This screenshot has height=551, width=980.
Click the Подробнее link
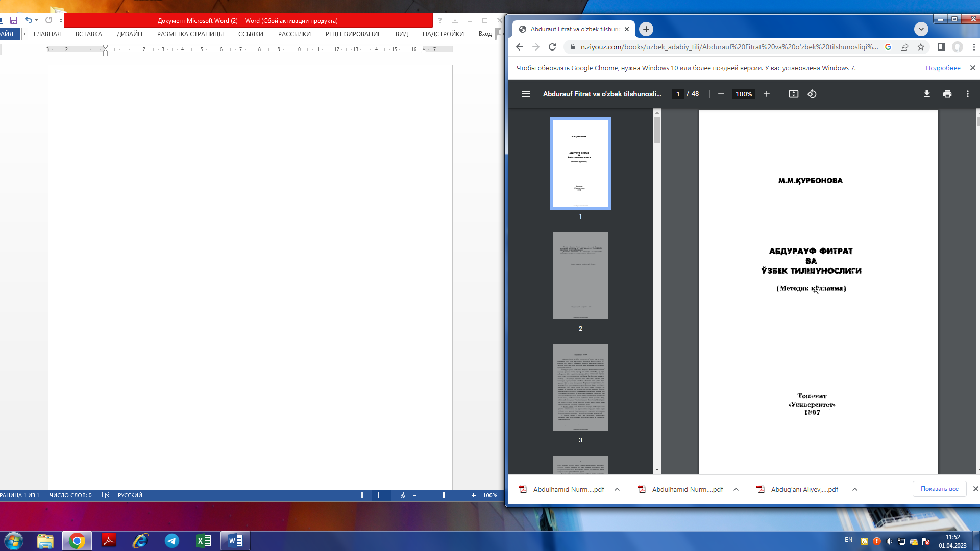(943, 68)
